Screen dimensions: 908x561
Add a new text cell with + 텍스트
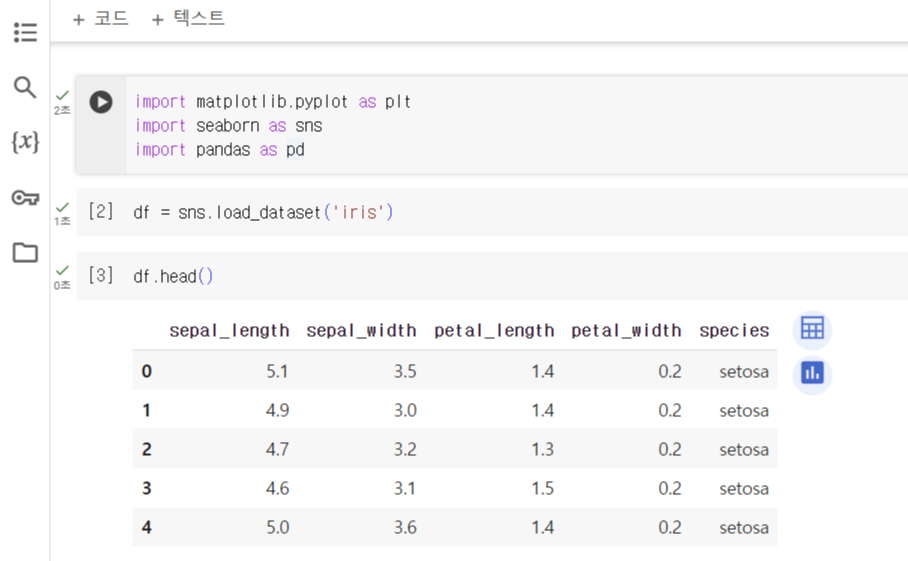click(x=188, y=19)
